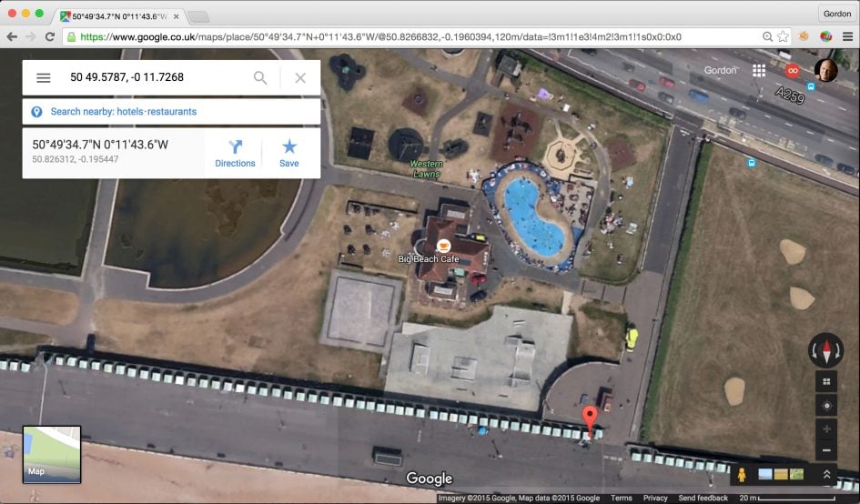This screenshot has width=860, height=504.
Task: Clear the search with X button
Action: [300, 78]
